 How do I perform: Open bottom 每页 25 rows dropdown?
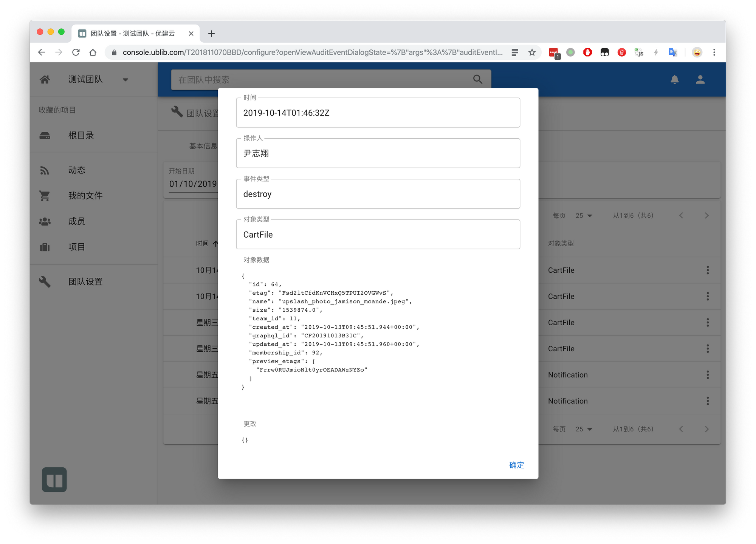pyautogui.click(x=584, y=429)
